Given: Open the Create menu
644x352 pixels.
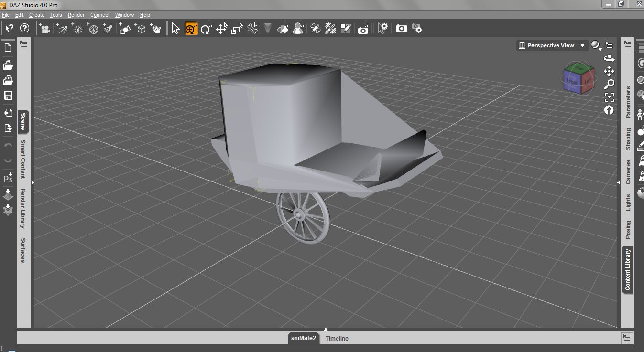Looking at the screenshot, I should pyautogui.click(x=37, y=15).
